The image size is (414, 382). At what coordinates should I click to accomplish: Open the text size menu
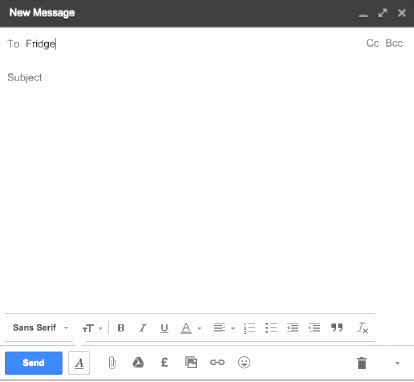click(x=88, y=328)
